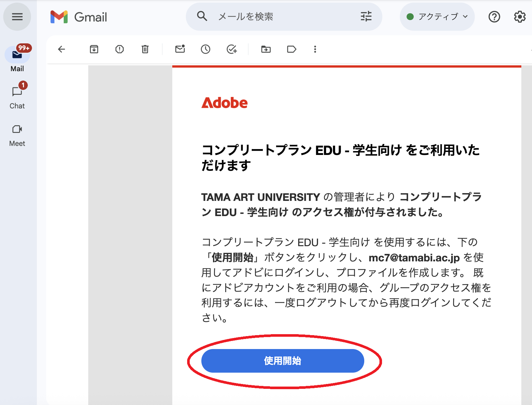Report this email as spam
The width and height of the screenshot is (532, 405).
(120, 49)
